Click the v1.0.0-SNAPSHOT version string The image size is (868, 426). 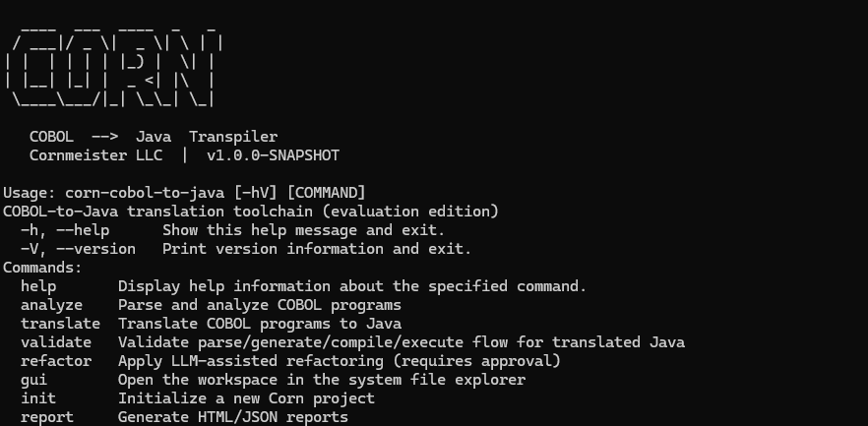(x=273, y=155)
